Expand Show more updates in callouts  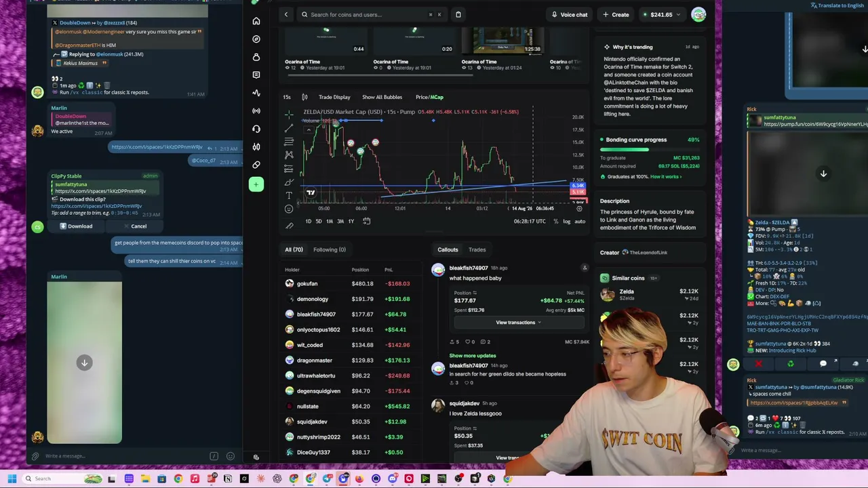coord(473,355)
